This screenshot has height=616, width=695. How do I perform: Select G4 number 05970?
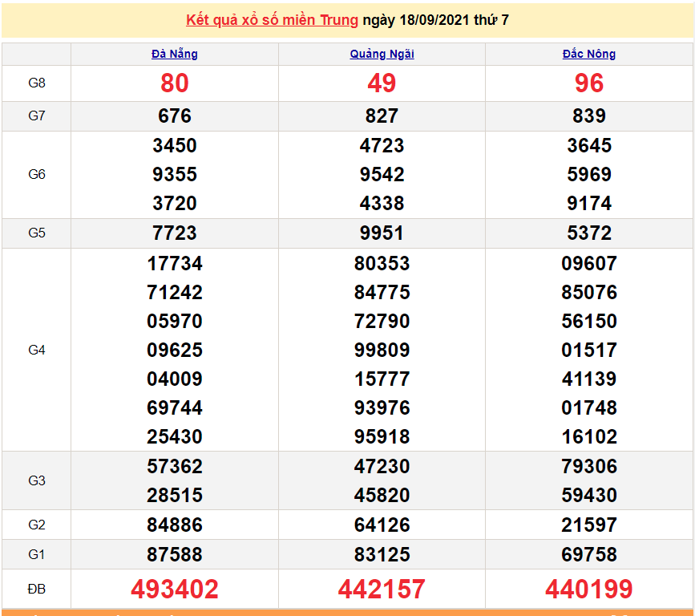pos(175,321)
